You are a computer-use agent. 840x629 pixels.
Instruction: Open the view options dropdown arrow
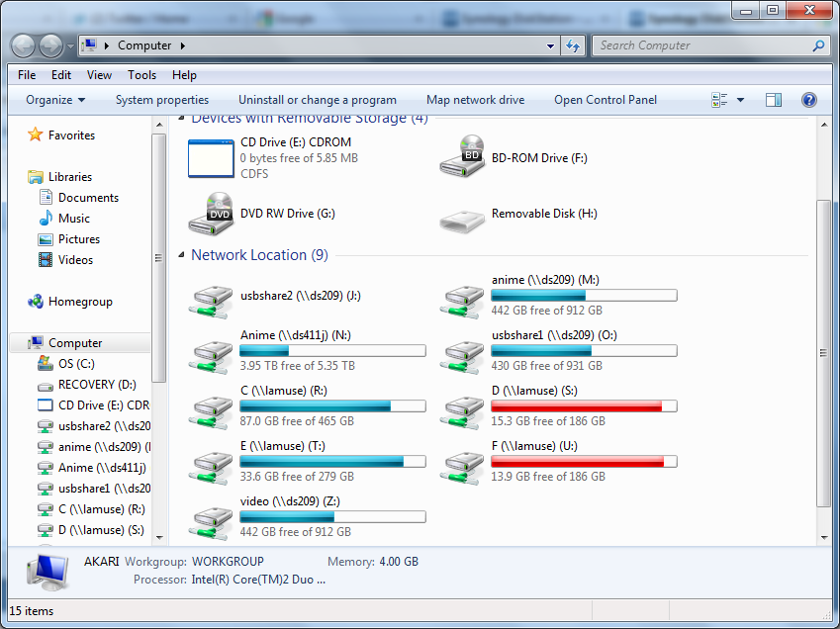(740, 100)
